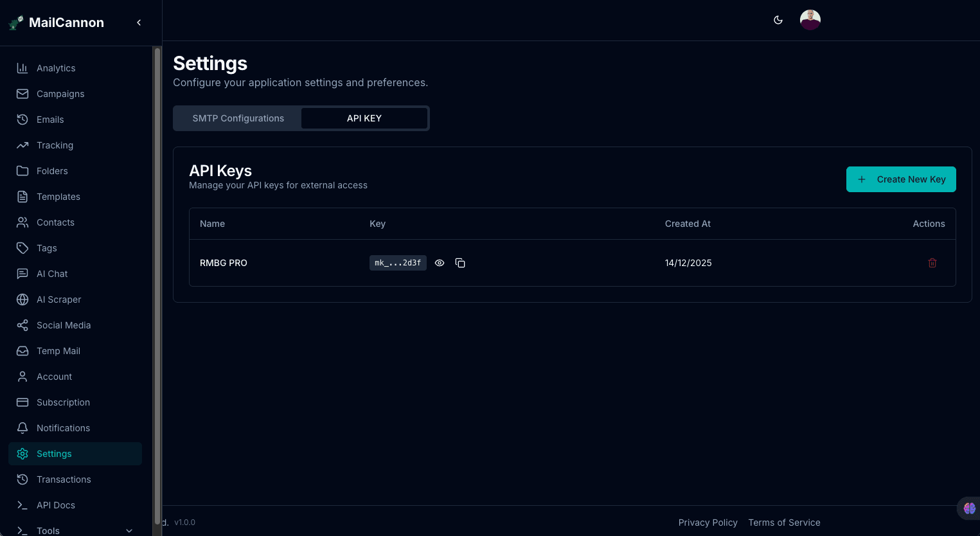Screen dimensions: 980x536
Task: Copy the RMBG PRO API key
Action: [460, 263]
